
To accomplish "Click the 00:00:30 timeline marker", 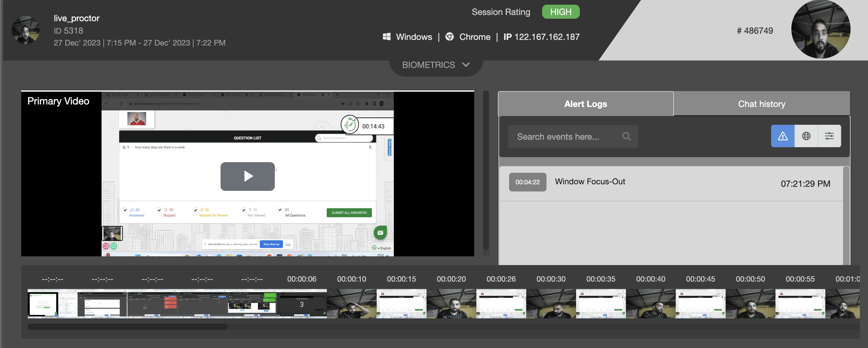I will [551, 279].
